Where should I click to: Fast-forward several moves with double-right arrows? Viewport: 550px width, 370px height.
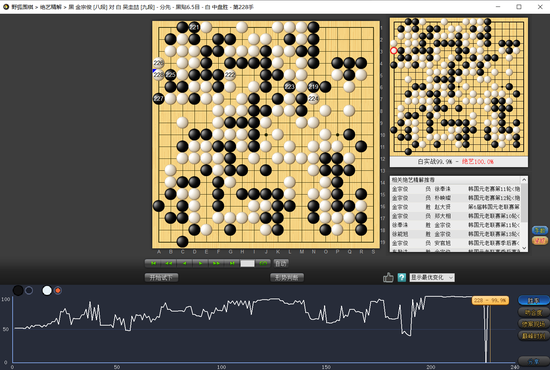coord(216,263)
